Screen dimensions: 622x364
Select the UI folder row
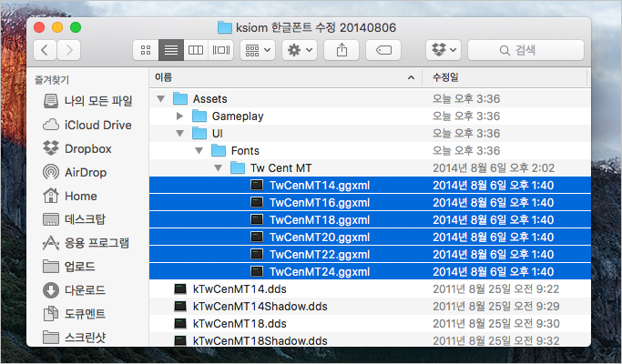click(370, 134)
